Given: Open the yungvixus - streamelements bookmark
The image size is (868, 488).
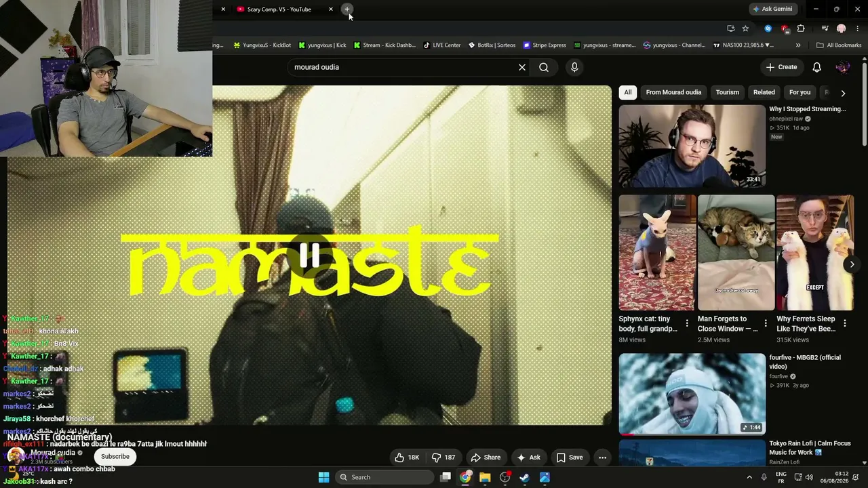Looking at the screenshot, I should click(605, 45).
